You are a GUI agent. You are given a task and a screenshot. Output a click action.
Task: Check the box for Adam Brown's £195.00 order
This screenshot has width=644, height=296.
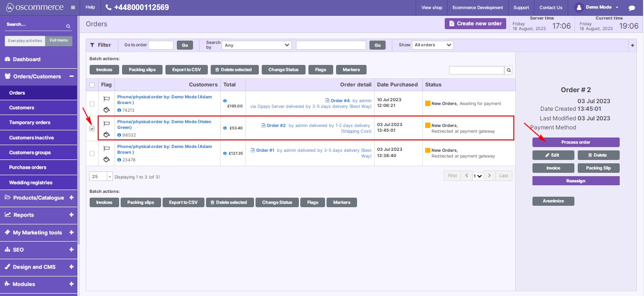point(92,103)
